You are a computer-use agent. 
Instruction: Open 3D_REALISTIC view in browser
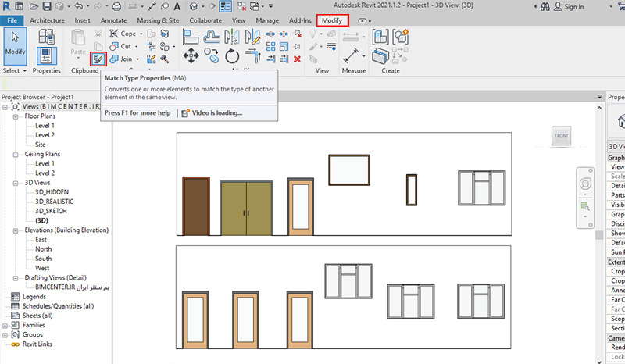[54, 202]
